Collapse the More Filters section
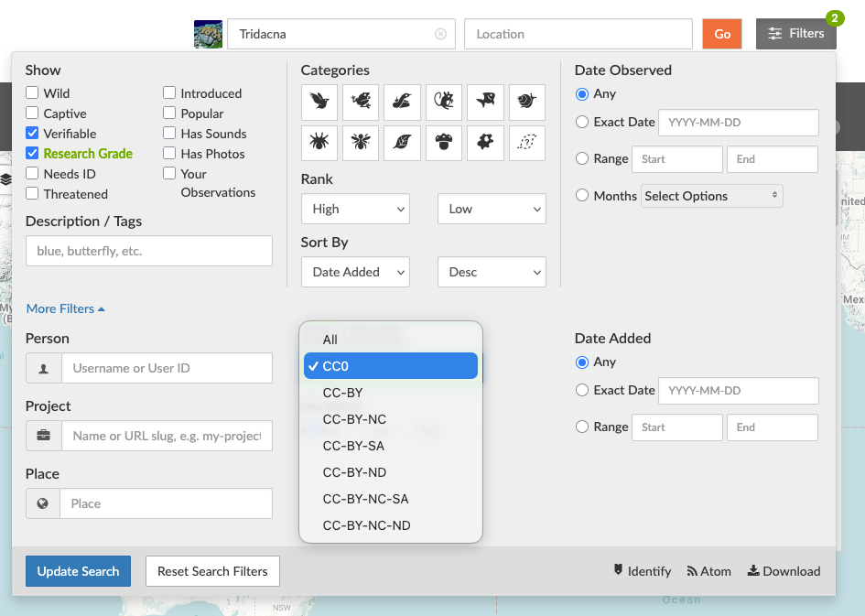This screenshot has width=865, height=616. (65, 308)
